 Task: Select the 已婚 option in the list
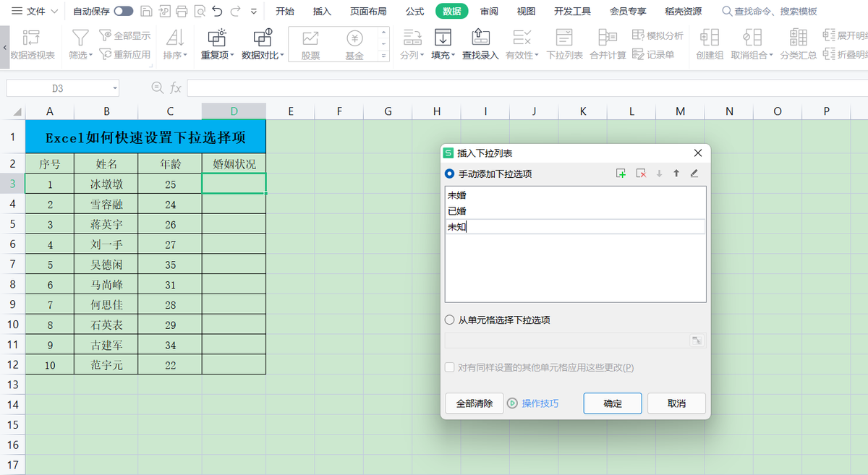tap(575, 211)
